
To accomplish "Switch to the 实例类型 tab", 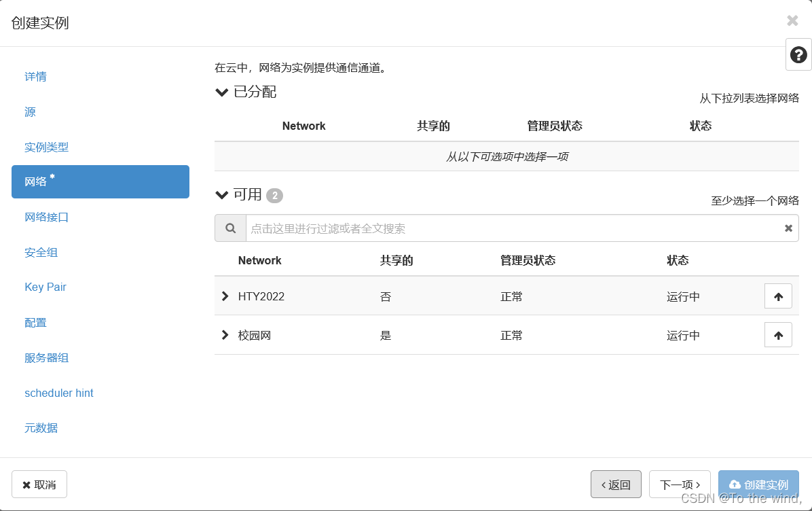I will pos(46,147).
